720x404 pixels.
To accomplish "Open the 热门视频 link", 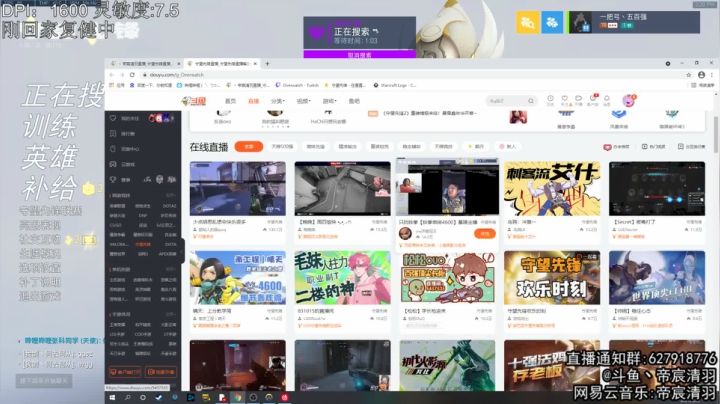I will point(653,146).
